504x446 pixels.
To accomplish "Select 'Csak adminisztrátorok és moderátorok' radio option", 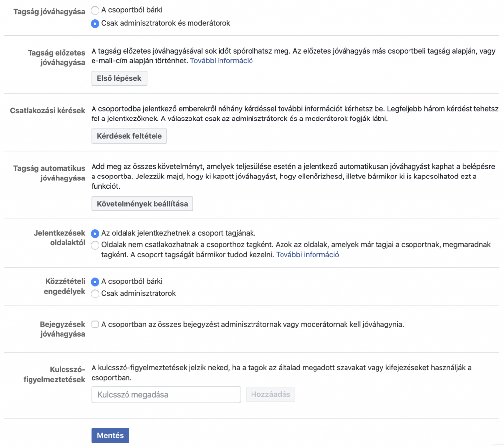I will [x=95, y=24].
